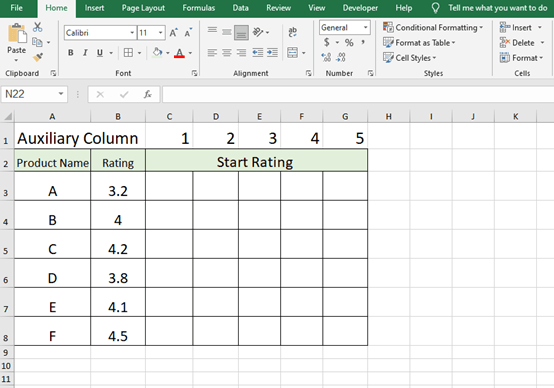554x388 pixels.
Task: Toggle Italic formatting
Action: click(85, 53)
